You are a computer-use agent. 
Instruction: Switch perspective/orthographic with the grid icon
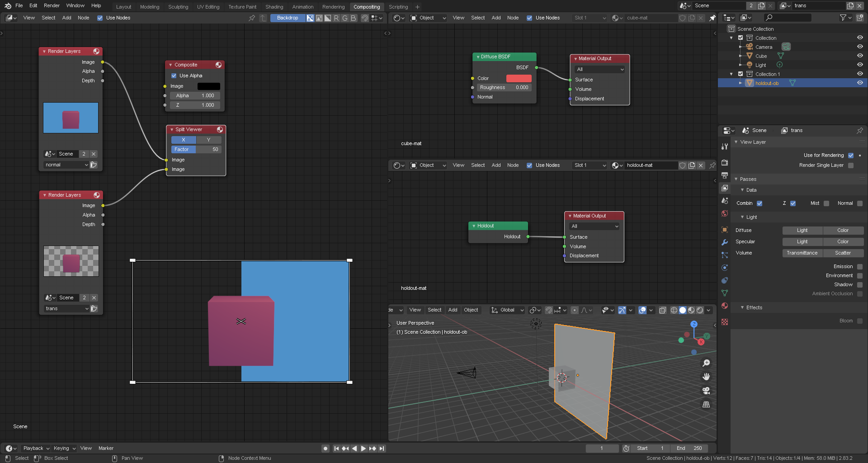pyautogui.click(x=706, y=405)
